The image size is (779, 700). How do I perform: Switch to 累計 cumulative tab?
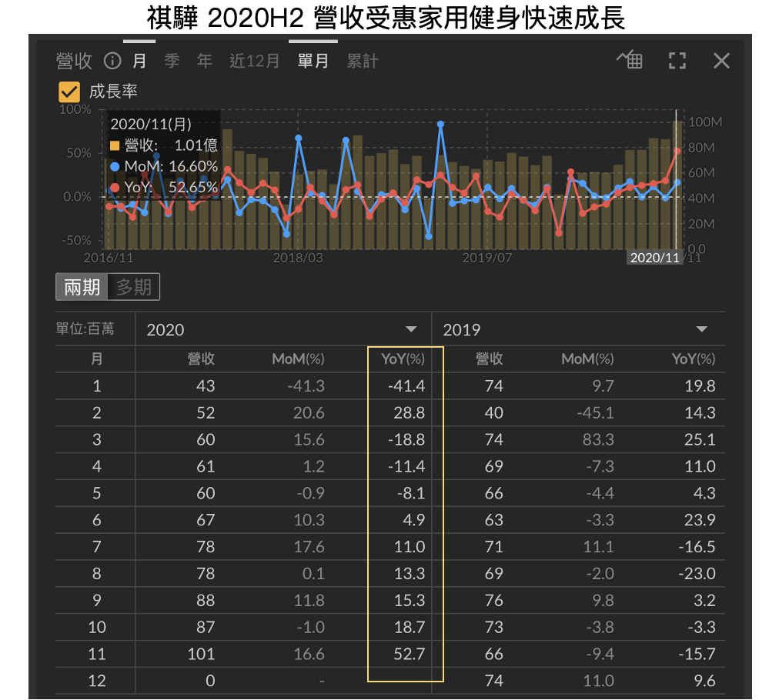tap(362, 61)
